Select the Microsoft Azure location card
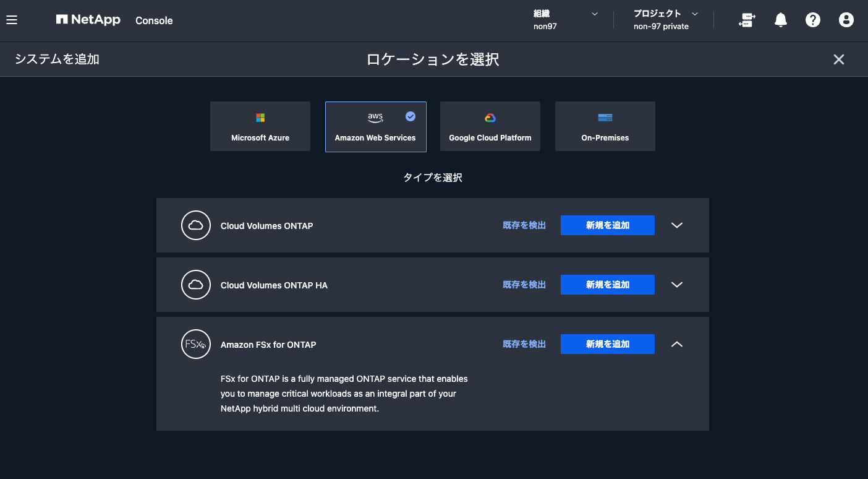868x479 pixels. (x=260, y=126)
